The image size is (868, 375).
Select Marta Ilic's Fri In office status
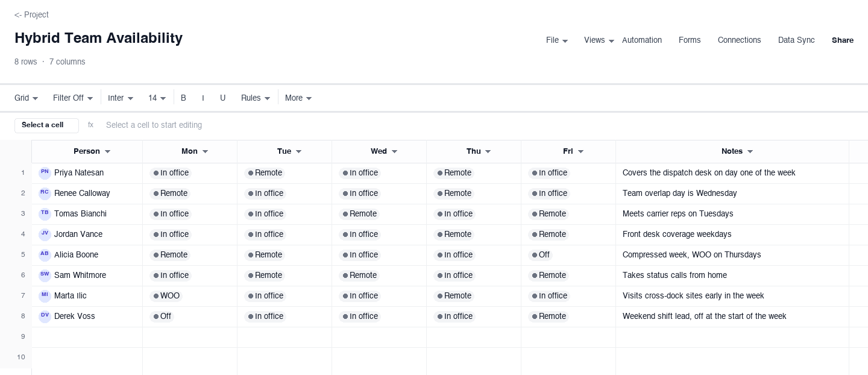(x=549, y=296)
